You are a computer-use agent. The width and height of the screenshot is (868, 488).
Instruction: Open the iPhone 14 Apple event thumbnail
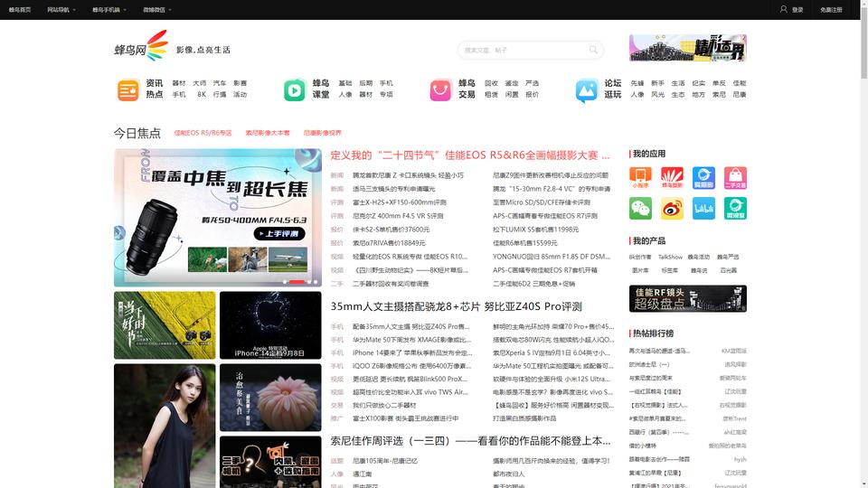[270, 325]
